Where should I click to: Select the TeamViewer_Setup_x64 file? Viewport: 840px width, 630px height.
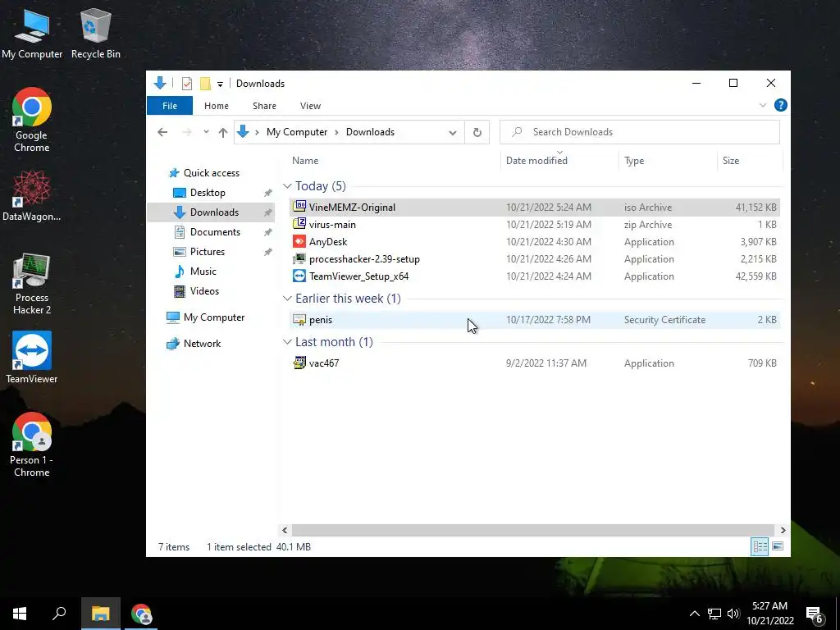coord(534,276)
